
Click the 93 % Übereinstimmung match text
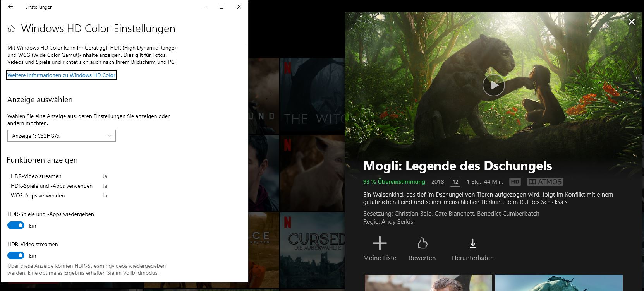coord(394,182)
